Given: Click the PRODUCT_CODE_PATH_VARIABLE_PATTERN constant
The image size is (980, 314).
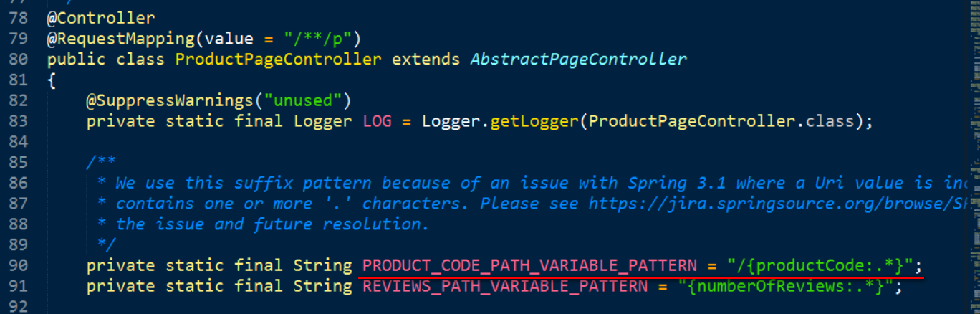Looking at the screenshot, I should (x=529, y=266).
